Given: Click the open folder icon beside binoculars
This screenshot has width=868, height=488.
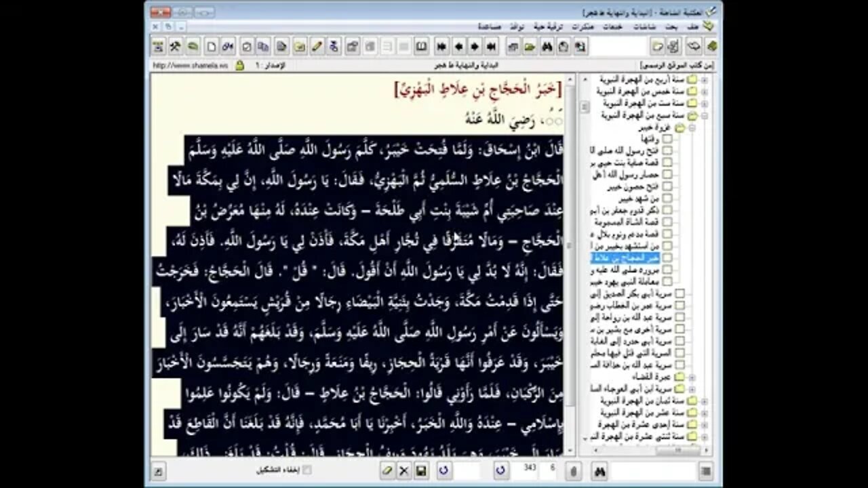Looking at the screenshot, I should tap(529, 46).
